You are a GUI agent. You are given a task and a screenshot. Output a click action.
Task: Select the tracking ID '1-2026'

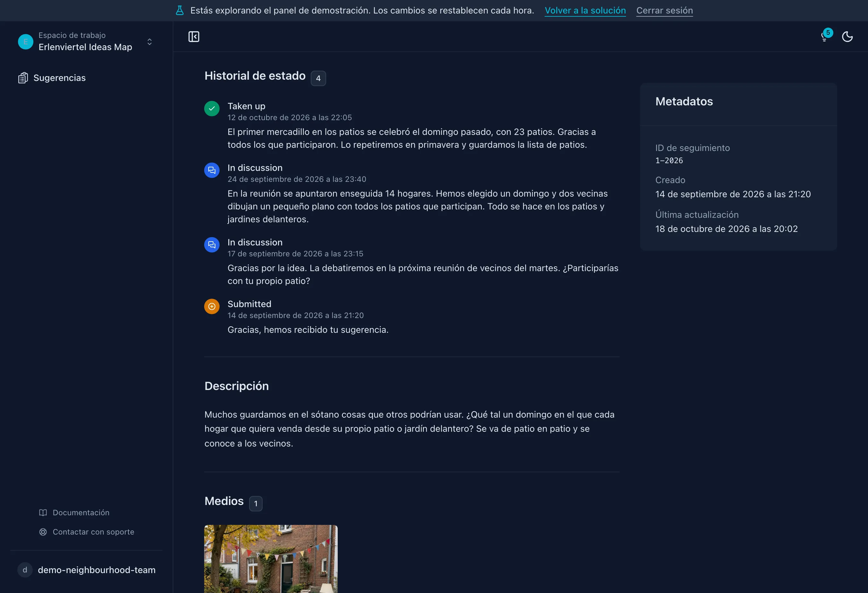tap(669, 160)
